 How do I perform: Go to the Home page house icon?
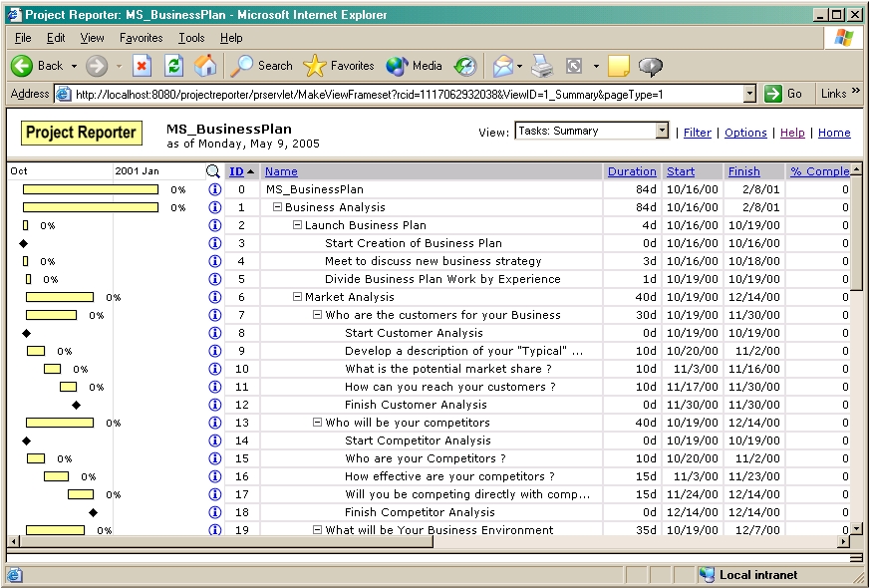coord(204,66)
